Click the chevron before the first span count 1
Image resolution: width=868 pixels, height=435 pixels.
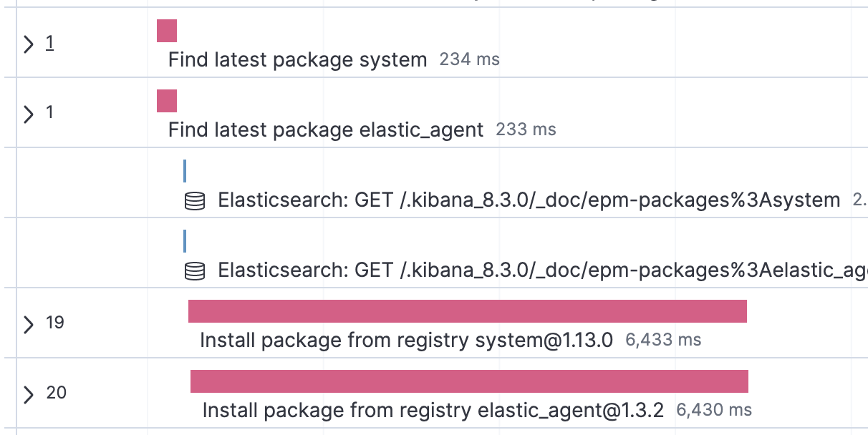29,42
